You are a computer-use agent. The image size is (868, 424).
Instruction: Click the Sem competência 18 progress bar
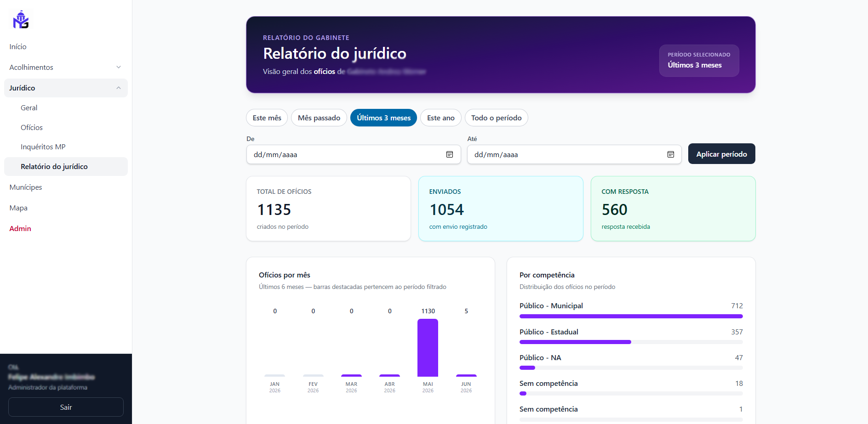(631, 393)
